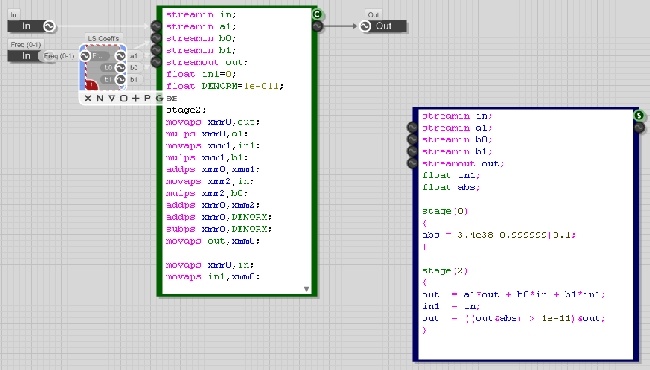
Task: Click the LS Coeffs module label
Action: (x=103, y=38)
